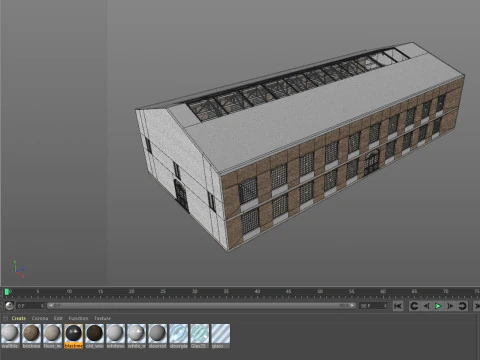Select the brown brick material sphere
The height and width of the screenshot is (360, 480).
coord(31,333)
